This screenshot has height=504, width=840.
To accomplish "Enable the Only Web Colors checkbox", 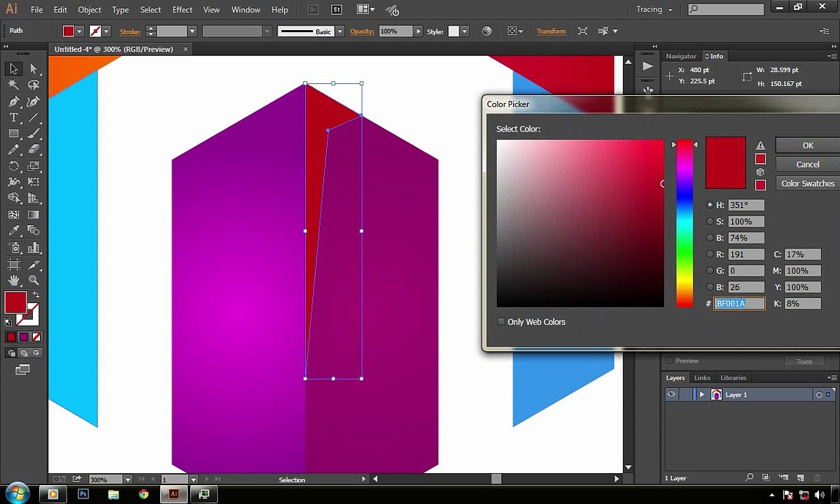I will pos(501,322).
